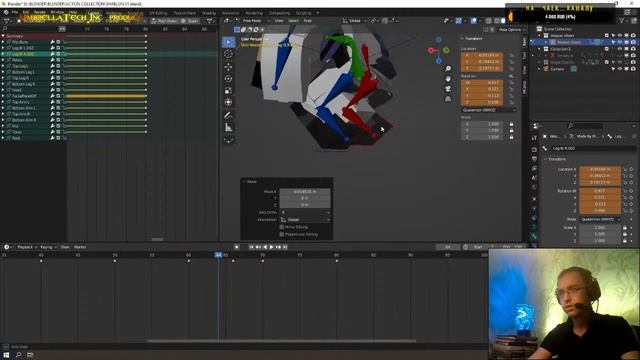640x360 pixels.
Task: Select the Transform tool in the viewport toolbar
Action: tap(229, 102)
